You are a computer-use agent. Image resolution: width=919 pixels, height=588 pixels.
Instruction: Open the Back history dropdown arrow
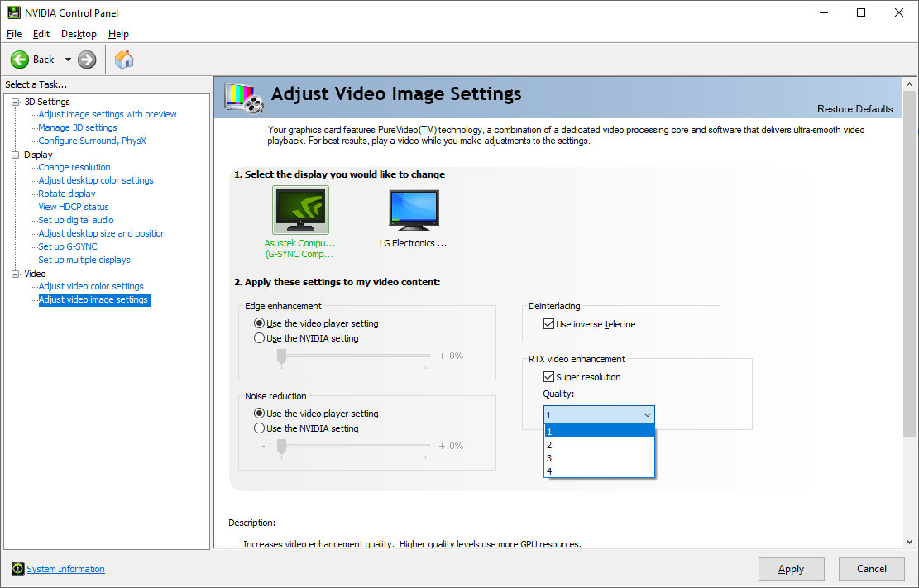[68, 60]
